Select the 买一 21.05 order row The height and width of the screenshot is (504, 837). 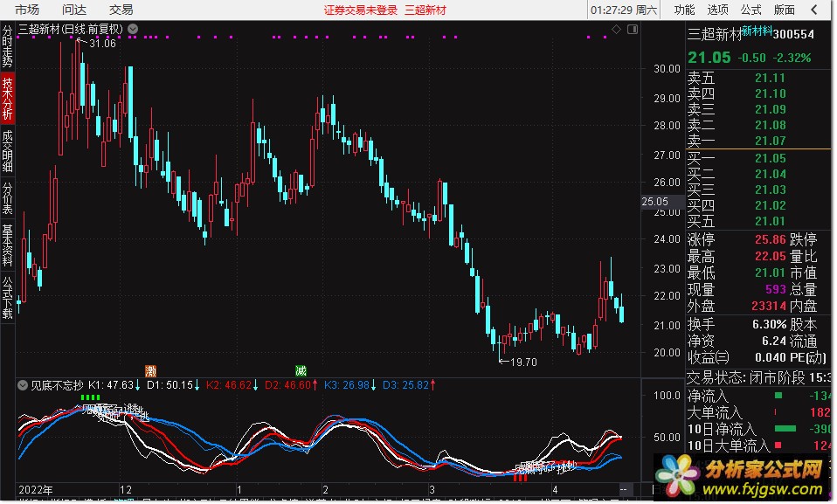[758, 158]
